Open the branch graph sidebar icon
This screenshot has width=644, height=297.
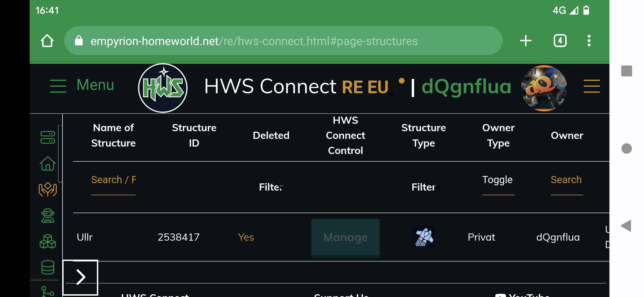[x=48, y=291]
